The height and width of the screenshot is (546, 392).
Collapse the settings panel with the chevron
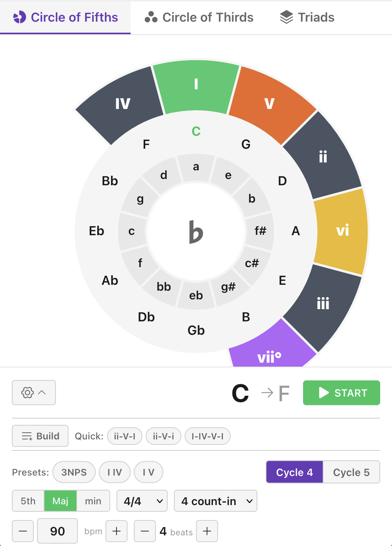(41, 393)
